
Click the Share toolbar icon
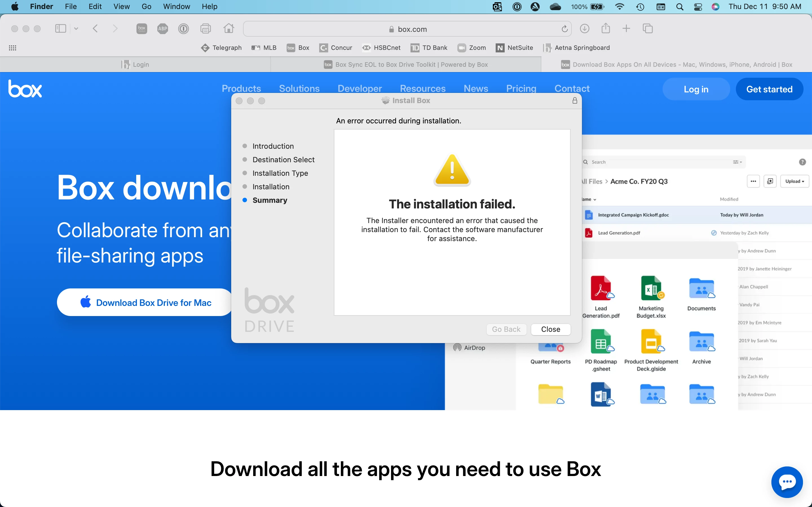click(606, 28)
